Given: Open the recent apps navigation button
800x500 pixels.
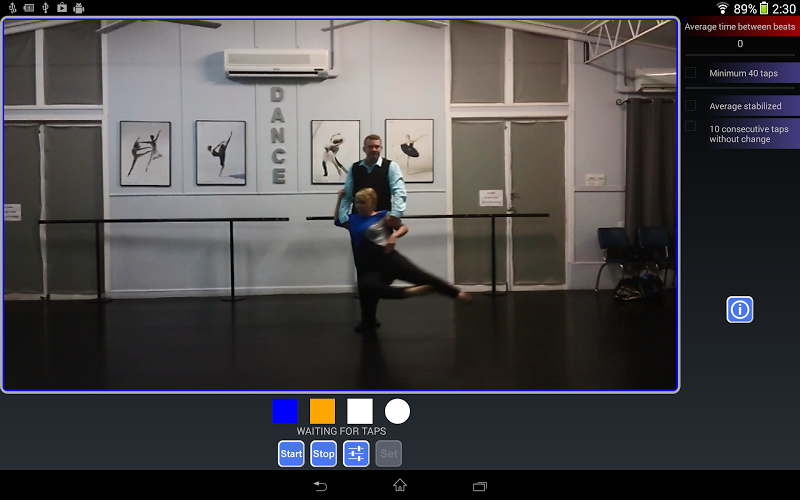Looking at the screenshot, I should point(480,486).
